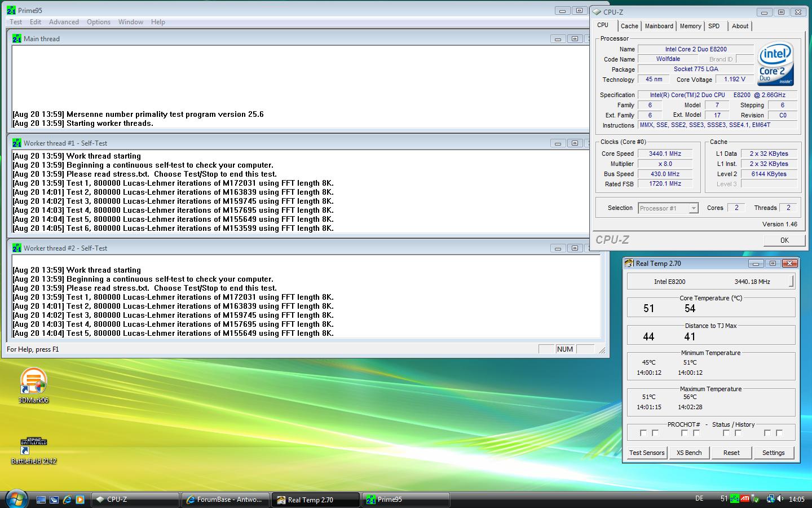
Task: Click the Worker thread #2 window icon
Action: click(x=17, y=248)
